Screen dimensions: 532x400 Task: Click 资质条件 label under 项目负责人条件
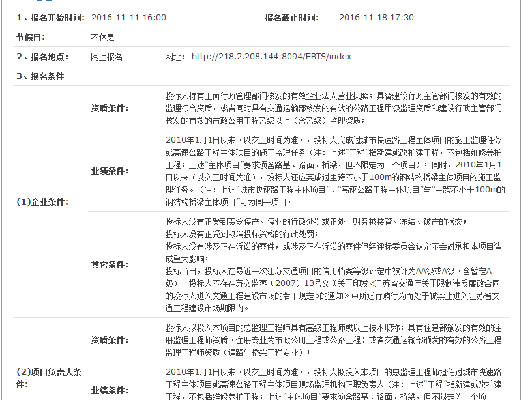tap(110, 340)
